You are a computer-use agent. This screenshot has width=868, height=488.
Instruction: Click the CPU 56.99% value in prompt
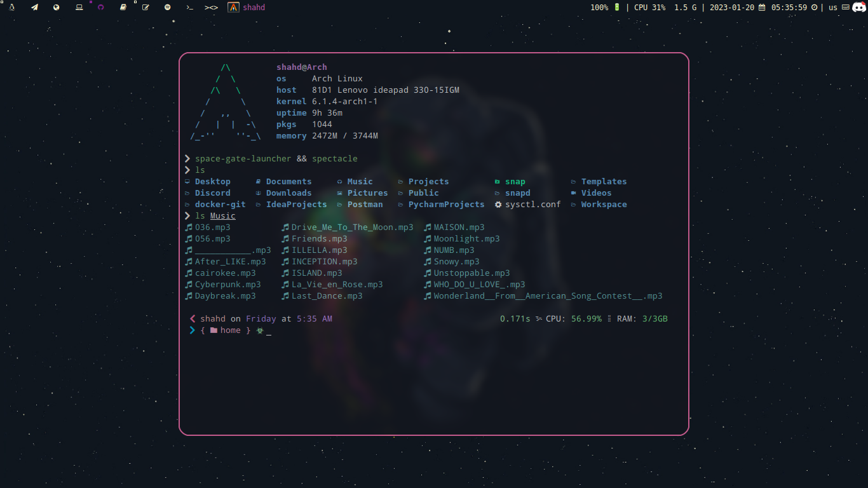[x=587, y=319]
